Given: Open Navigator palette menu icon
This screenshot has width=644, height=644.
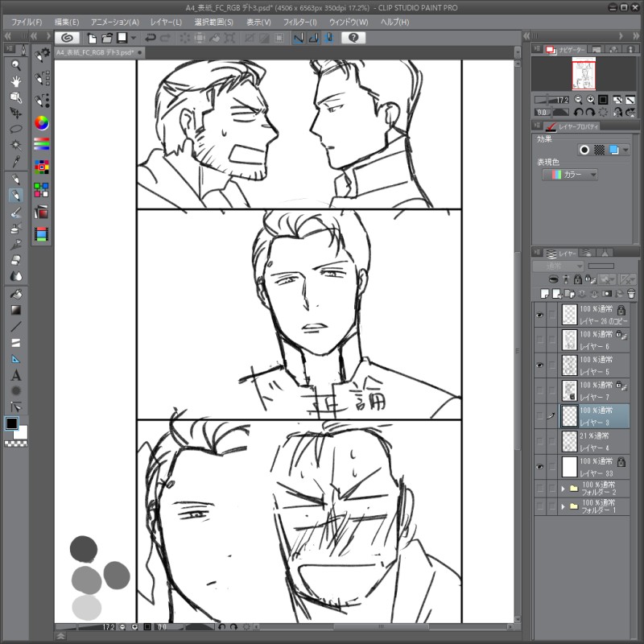Looking at the screenshot, I should click(x=537, y=48).
